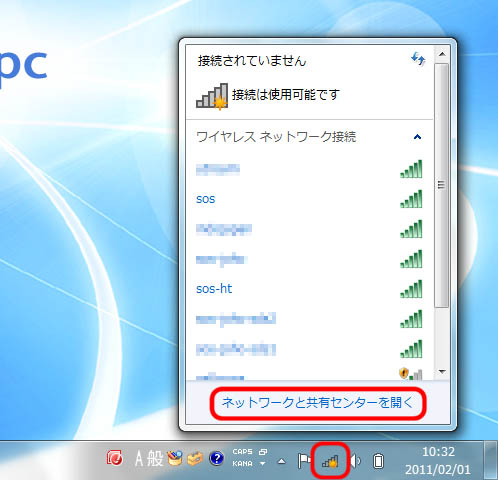Select the first blurred wireless network
The image size is (498, 480).
(x=218, y=169)
